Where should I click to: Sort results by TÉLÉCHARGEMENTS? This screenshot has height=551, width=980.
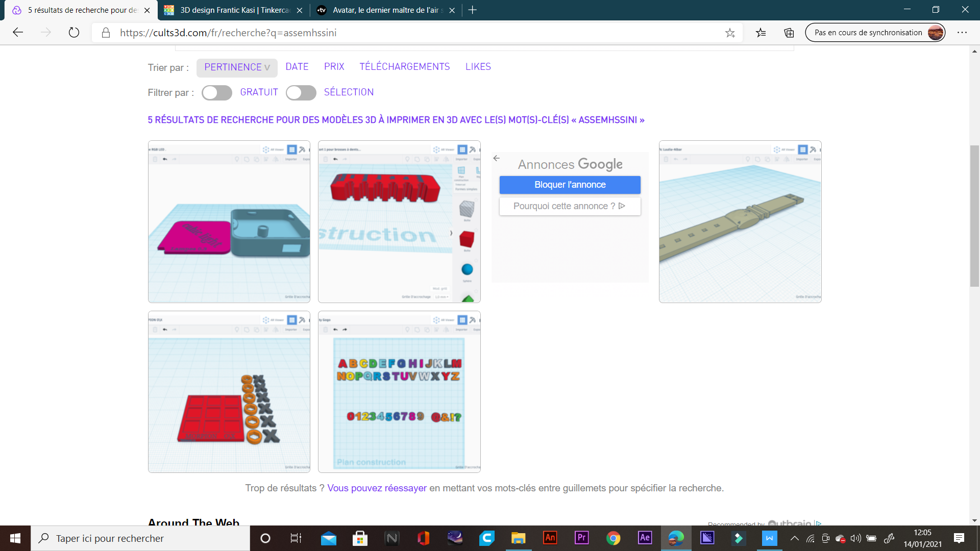[404, 67]
